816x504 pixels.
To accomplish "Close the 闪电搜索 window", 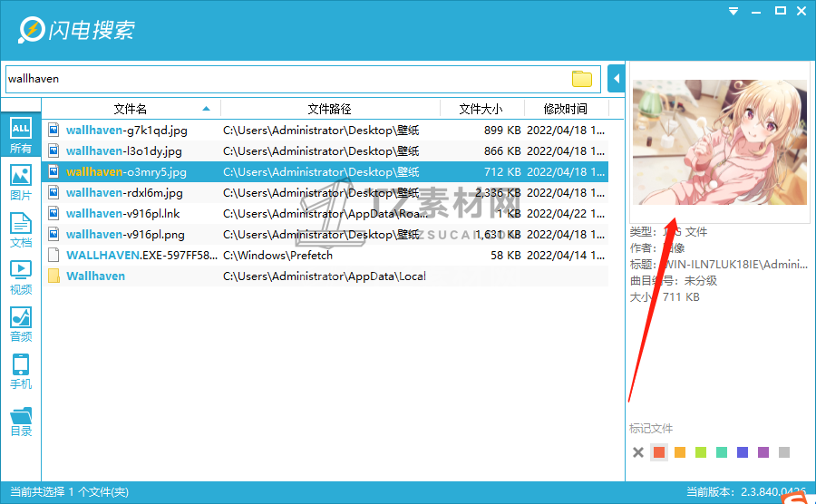I will coord(801,11).
